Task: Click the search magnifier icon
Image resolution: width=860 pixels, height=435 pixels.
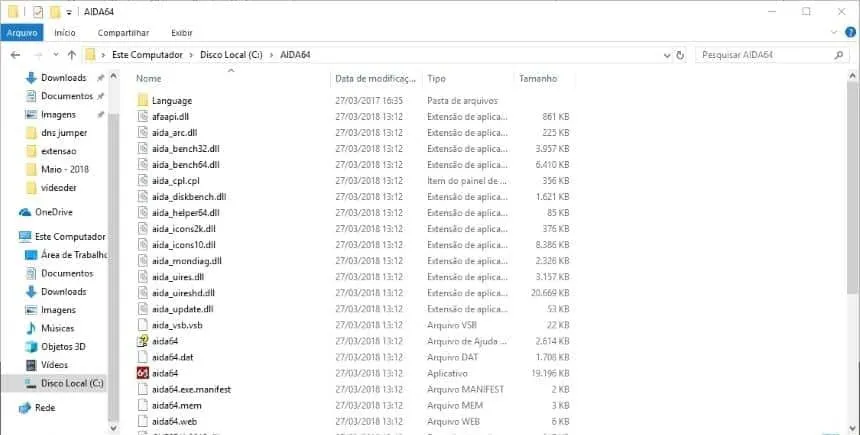Action: click(x=838, y=55)
